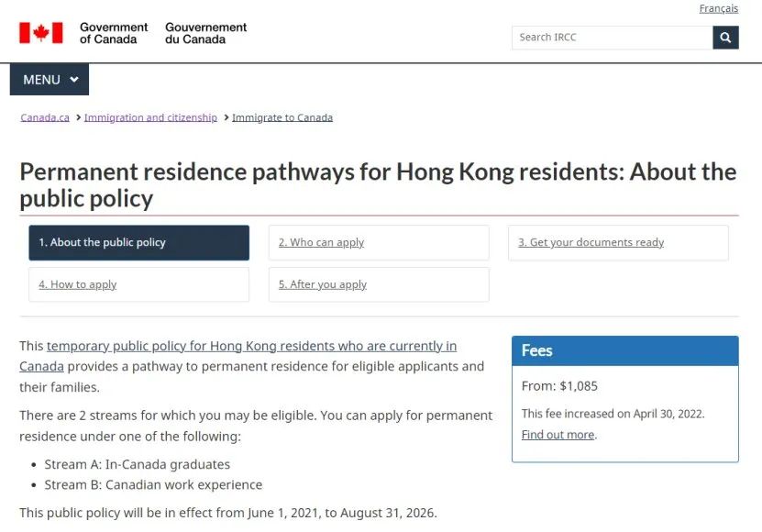The width and height of the screenshot is (762, 532).
Task: Open Get your documents ready tab
Action: pos(618,243)
